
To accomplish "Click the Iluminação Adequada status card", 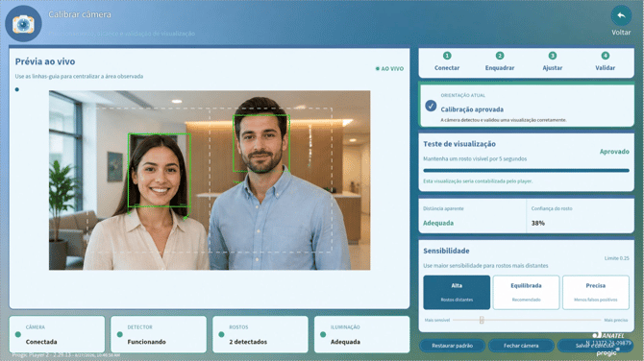I will (x=361, y=334).
